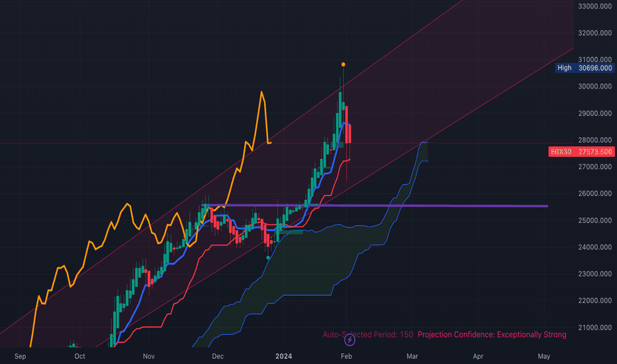Click the May label on time axis
This screenshot has height=364, width=617.
(544, 356)
